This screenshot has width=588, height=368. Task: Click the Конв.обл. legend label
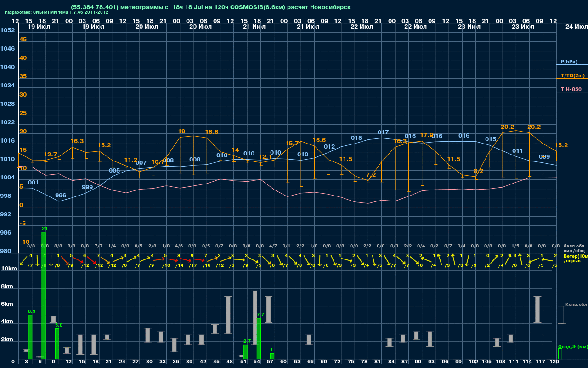tap(576, 305)
